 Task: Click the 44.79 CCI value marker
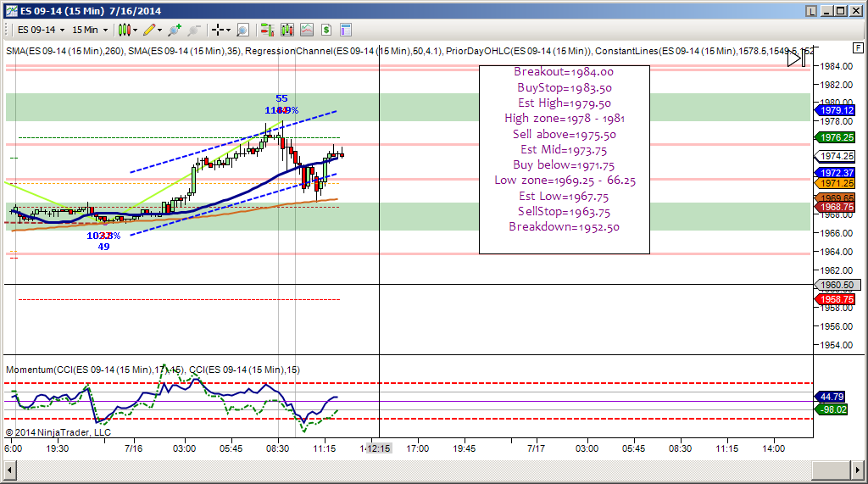(831, 397)
